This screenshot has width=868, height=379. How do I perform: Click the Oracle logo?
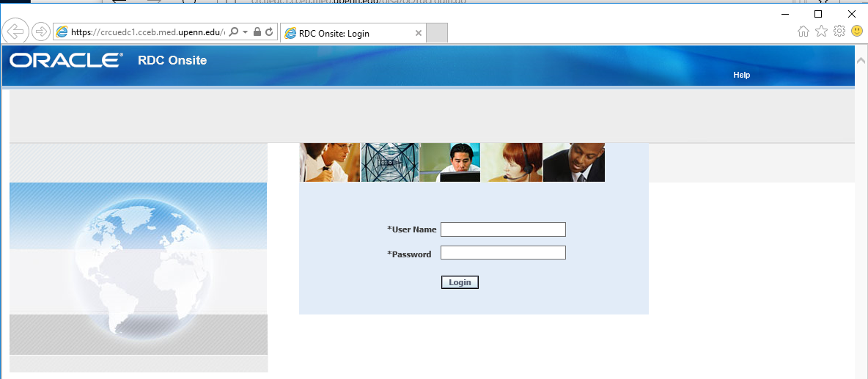(x=67, y=60)
